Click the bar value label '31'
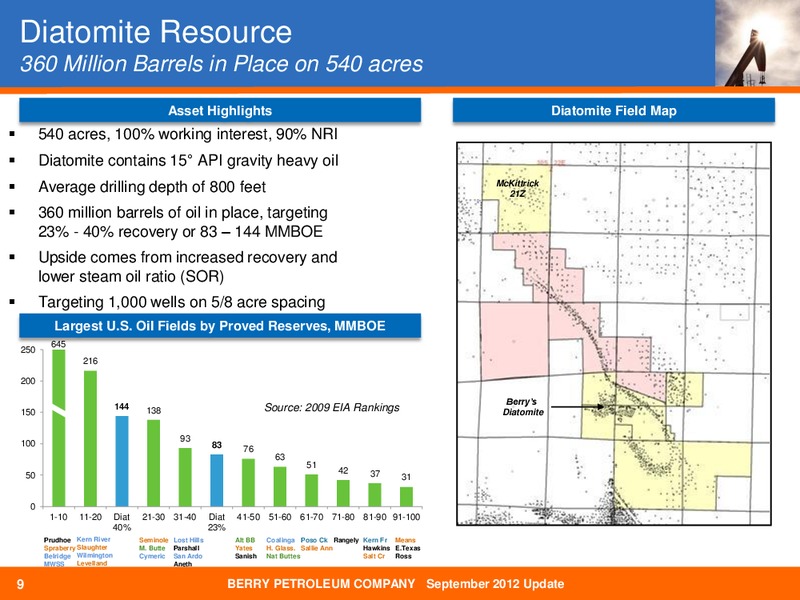The image size is (800, 600). pyautogui.click(x=406, y=477)
